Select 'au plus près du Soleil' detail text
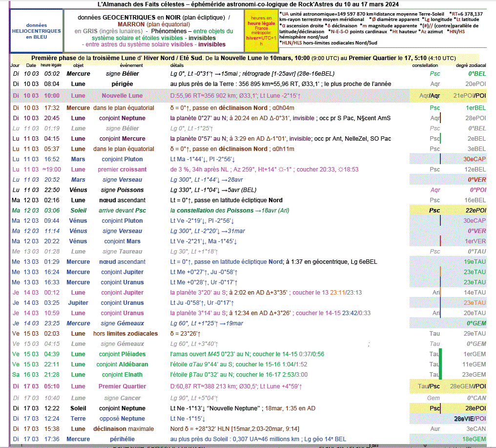This screenshot has width=496, height=448. (x=258, y=439)
